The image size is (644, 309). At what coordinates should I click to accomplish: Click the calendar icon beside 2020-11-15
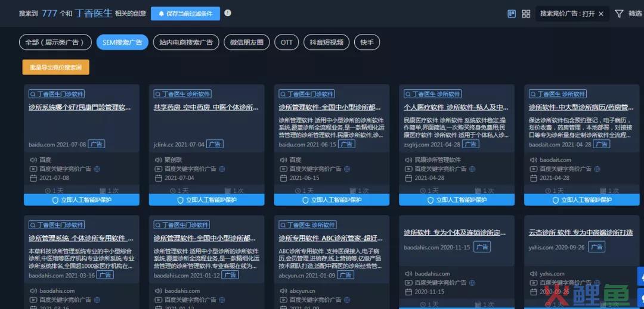coord(408,292)
